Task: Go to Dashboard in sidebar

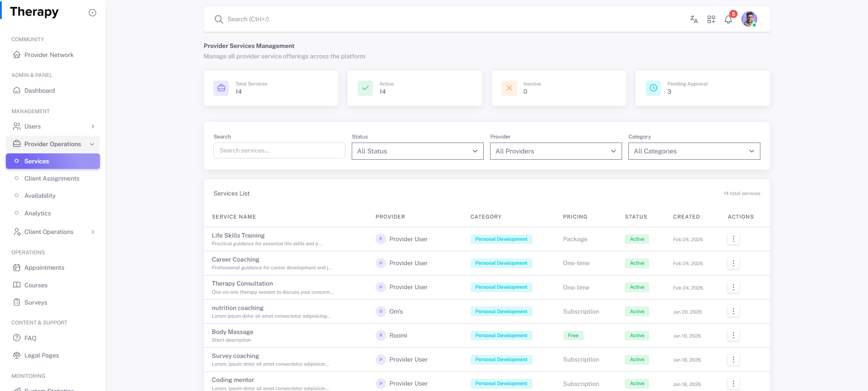Action: [53, 91]
